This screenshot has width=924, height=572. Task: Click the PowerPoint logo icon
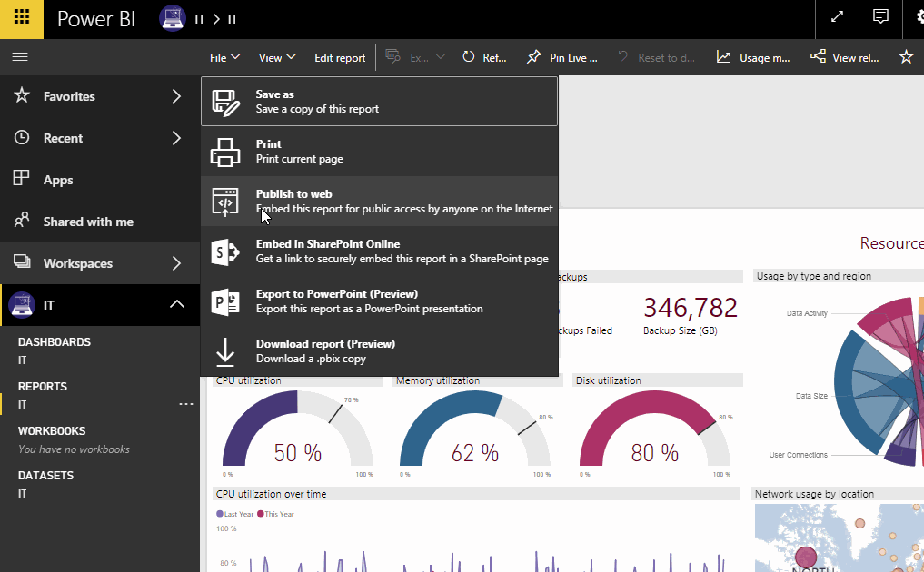pos(225,302)
